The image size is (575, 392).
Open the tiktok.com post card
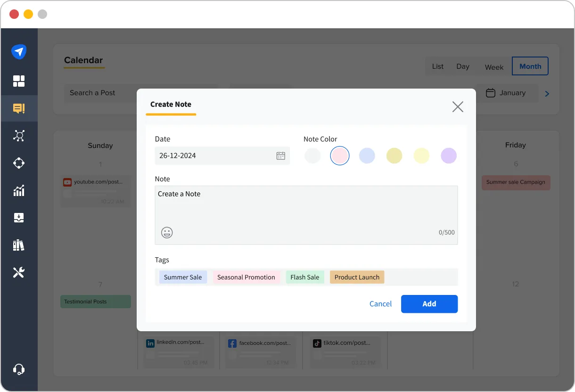345,352
